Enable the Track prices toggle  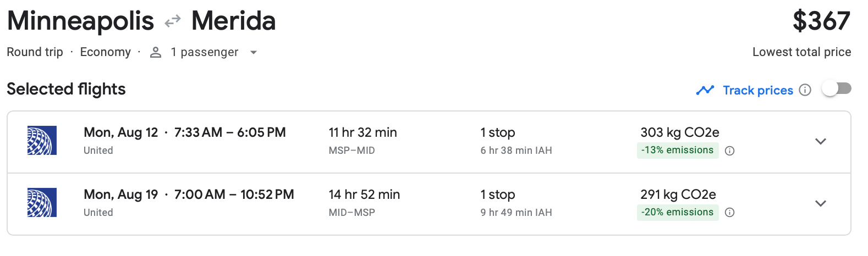click(836, 88)
